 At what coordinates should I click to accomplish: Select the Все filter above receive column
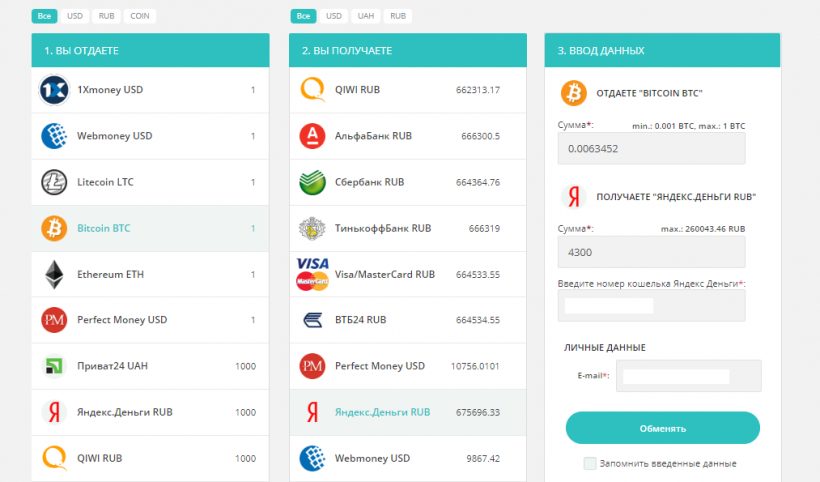click(x=303, y=16)
